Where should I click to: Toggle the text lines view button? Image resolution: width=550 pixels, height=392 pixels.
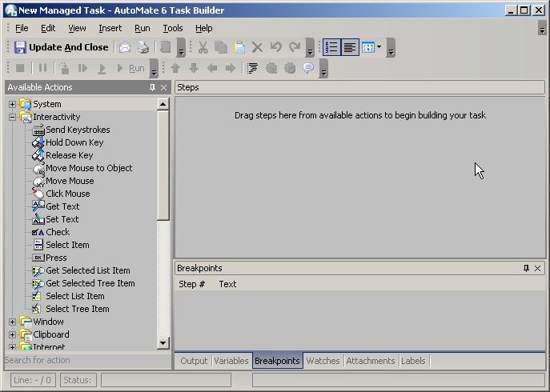pyautogui.click(x=350, y=47)
